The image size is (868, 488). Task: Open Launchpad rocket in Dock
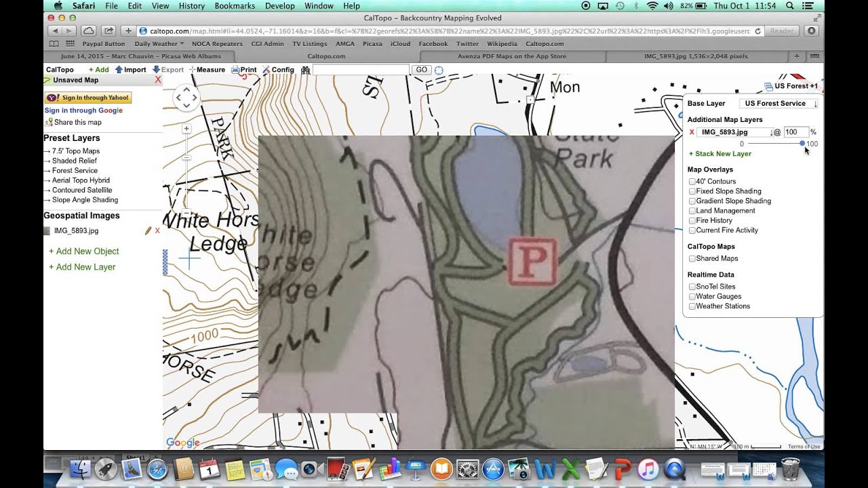click(x=106, y=468)
